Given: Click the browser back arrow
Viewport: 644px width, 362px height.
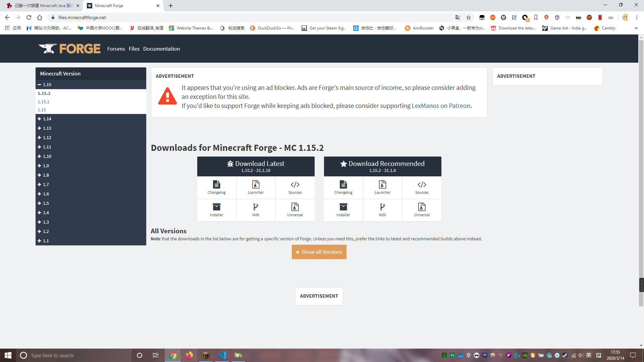Looking at the screenshot, I should pyautogui.click(x=7, y=17).
